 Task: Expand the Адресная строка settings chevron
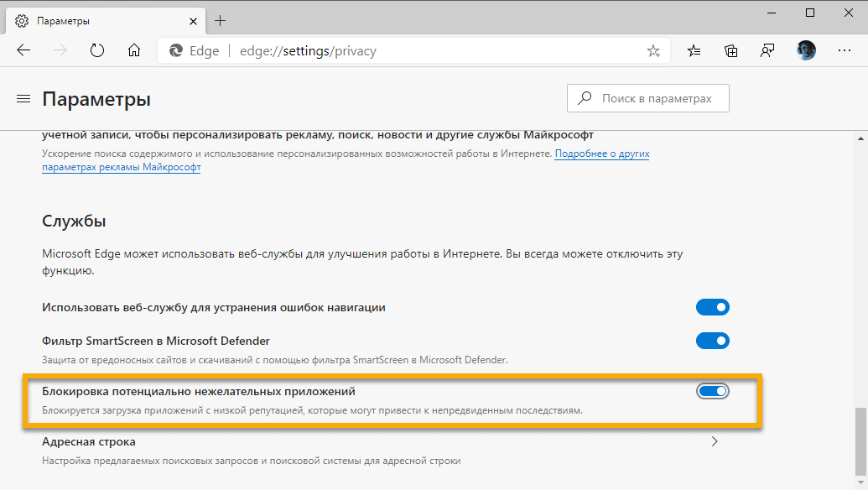(715, 441)
